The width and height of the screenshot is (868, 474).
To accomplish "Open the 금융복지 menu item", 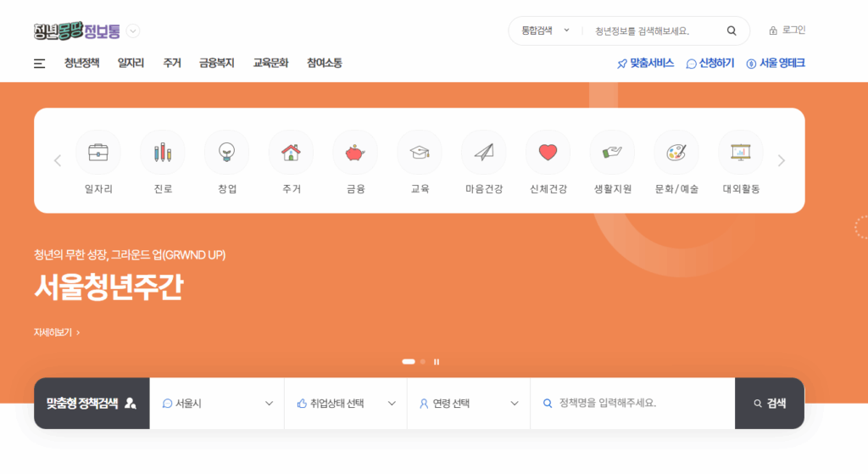I will (x=216, y=63).
